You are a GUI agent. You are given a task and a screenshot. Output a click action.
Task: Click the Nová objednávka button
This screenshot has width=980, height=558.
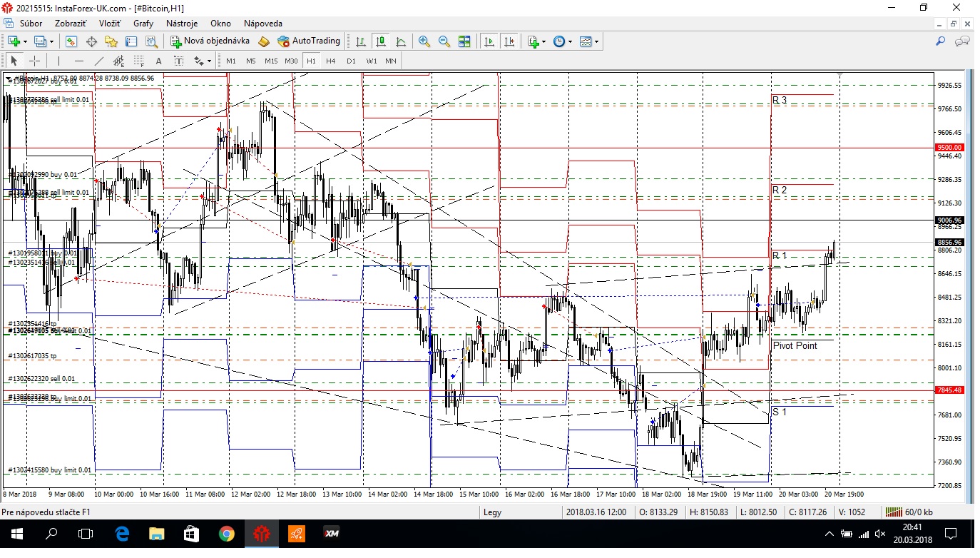[220, 41]
